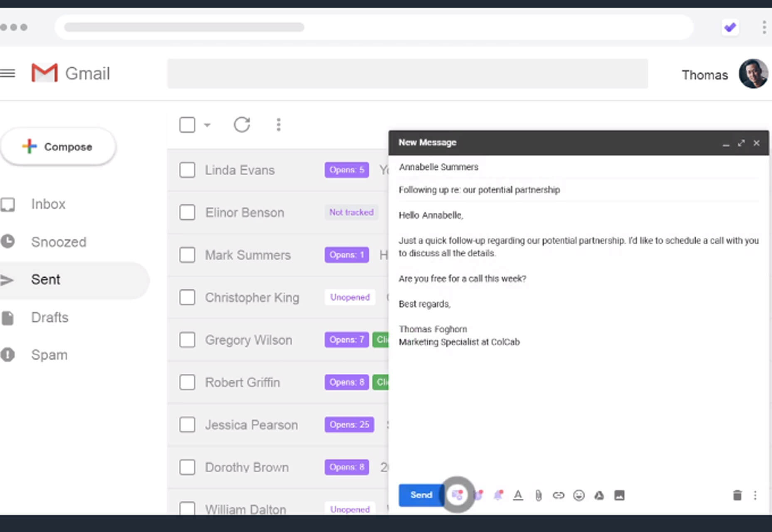772x532 pixels.
Task: Click the 'Thomas Foghorn' signature line
Action: coord(433,329)
